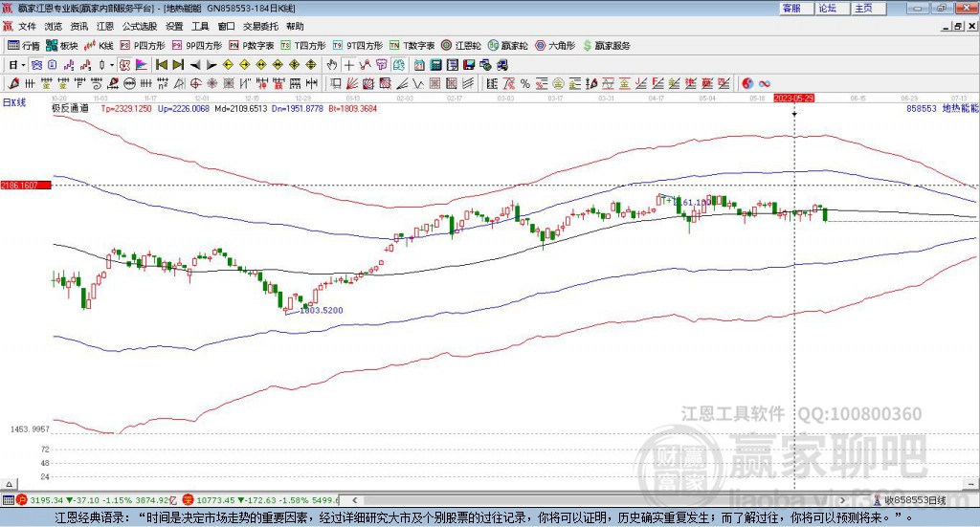Viewport: 980px width, 527px height.
Task: Open the T四方形 tool
Action: (x=303, y=46)
